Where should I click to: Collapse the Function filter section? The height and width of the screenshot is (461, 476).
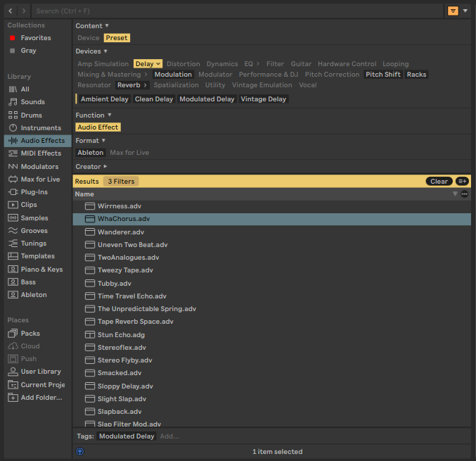110,115
